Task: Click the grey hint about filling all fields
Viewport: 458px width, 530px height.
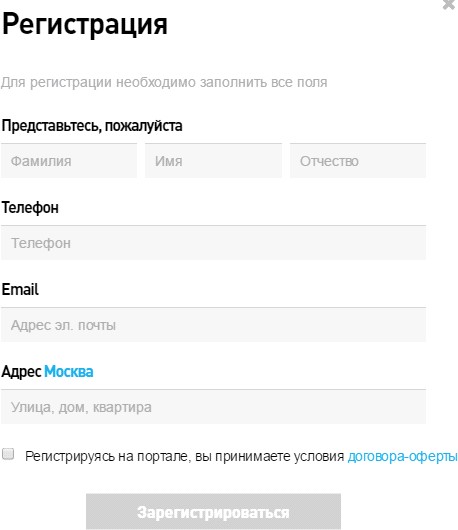Action: pyautogui.click(x=164, y=82)
